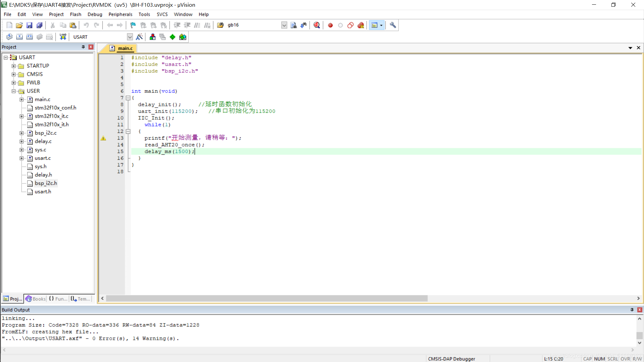Open the USART target selection dropdown

click(x=130, y=37)
